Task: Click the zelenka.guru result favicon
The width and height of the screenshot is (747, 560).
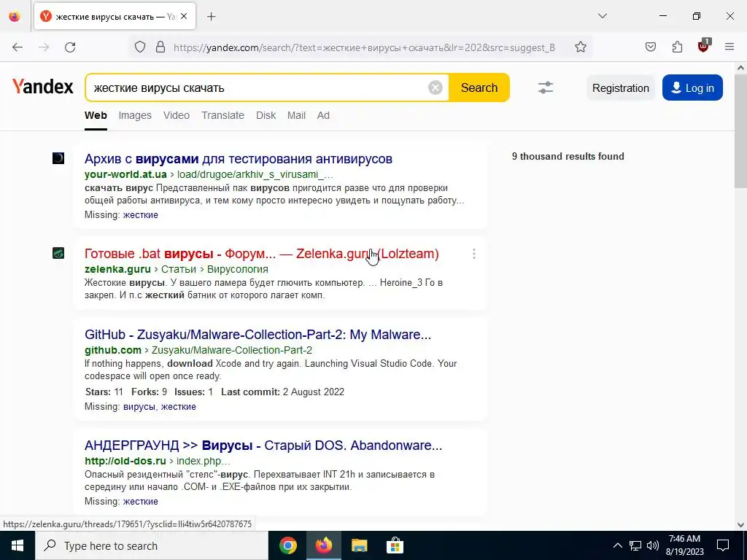Action: [58, 253]
